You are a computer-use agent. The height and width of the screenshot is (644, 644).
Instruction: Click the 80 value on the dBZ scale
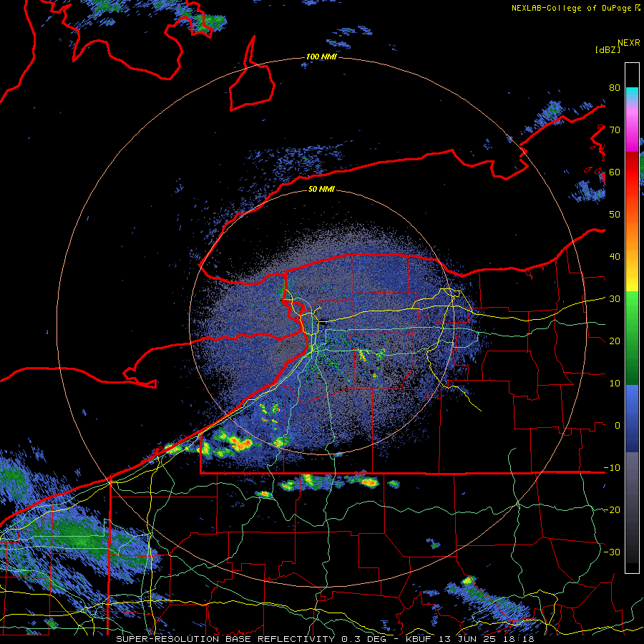(615, 88)
